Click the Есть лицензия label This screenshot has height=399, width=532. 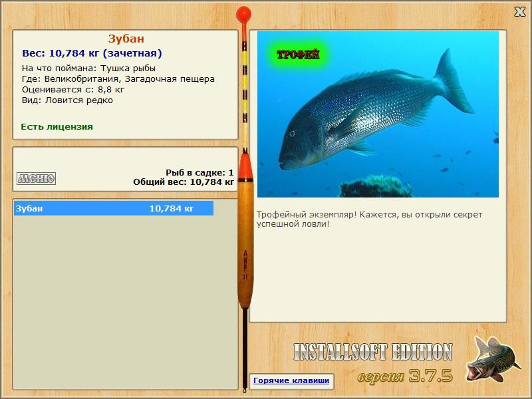pos(57,127)
